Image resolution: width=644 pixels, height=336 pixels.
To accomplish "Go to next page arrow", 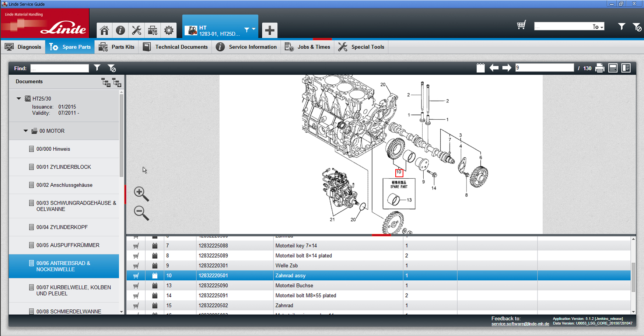I will (x=507, y=68).
